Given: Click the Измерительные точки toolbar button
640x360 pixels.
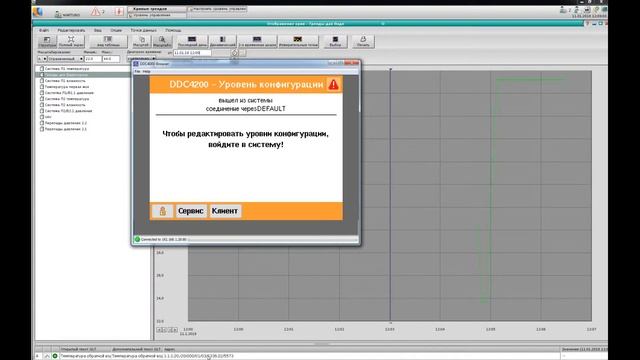Looking at the screenshot, I should [x=298, y=41].
